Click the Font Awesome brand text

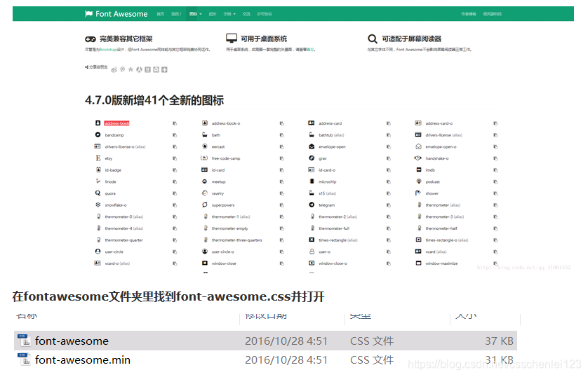[121, 14]
